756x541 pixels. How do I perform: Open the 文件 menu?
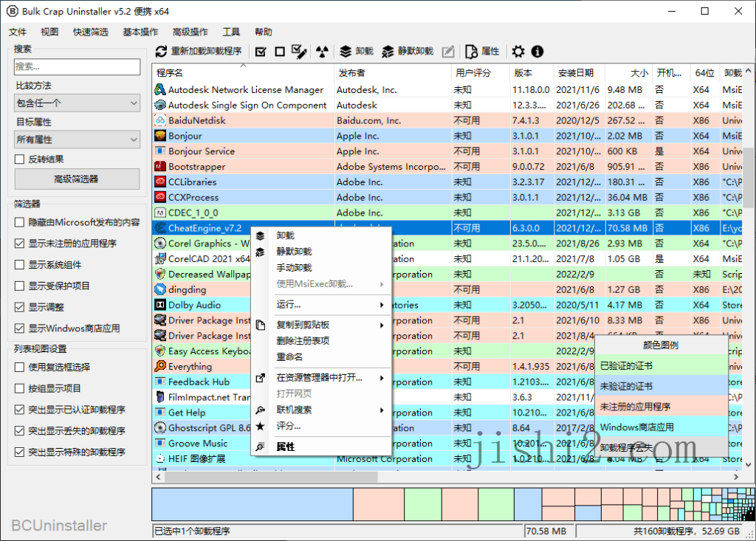[x=18, y=32]
